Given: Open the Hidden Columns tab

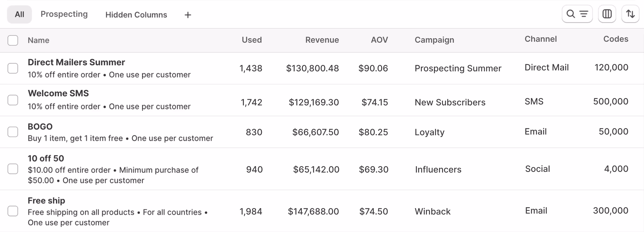Looking at the screenshot, I should [x=136, y=14].
